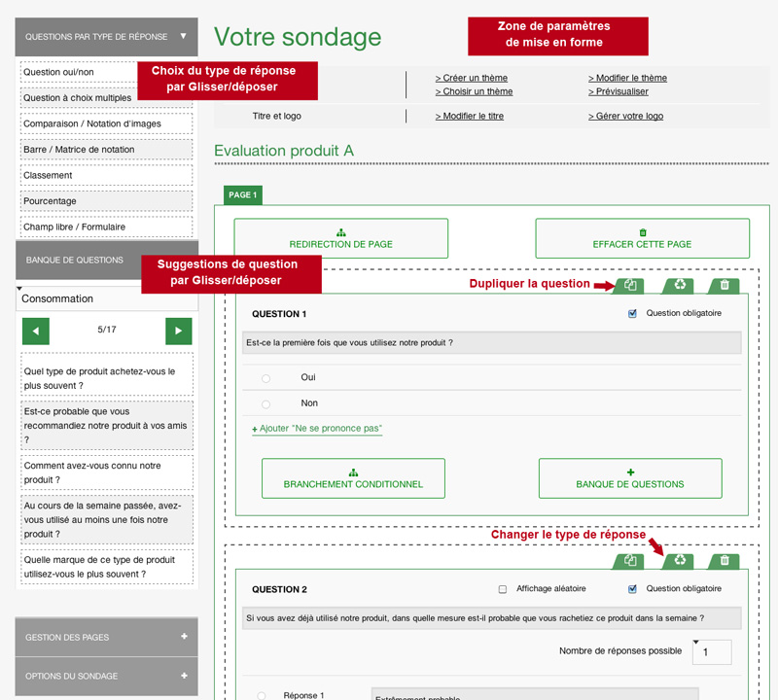Click trash icon above Question 1
This screenshot has height=700, width=778.
click(x=725, y=286)
